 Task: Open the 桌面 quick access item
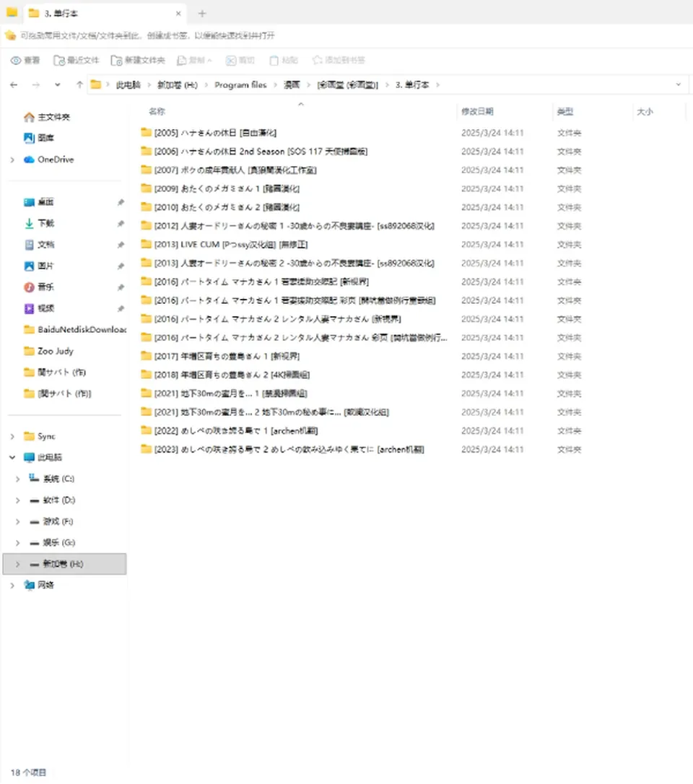point(39,202)
